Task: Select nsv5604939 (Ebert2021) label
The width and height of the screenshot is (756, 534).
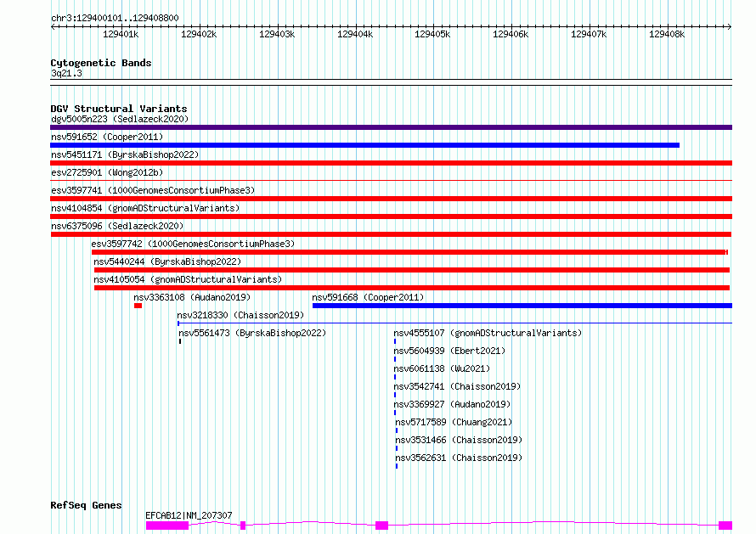Action: pos(449,351)
